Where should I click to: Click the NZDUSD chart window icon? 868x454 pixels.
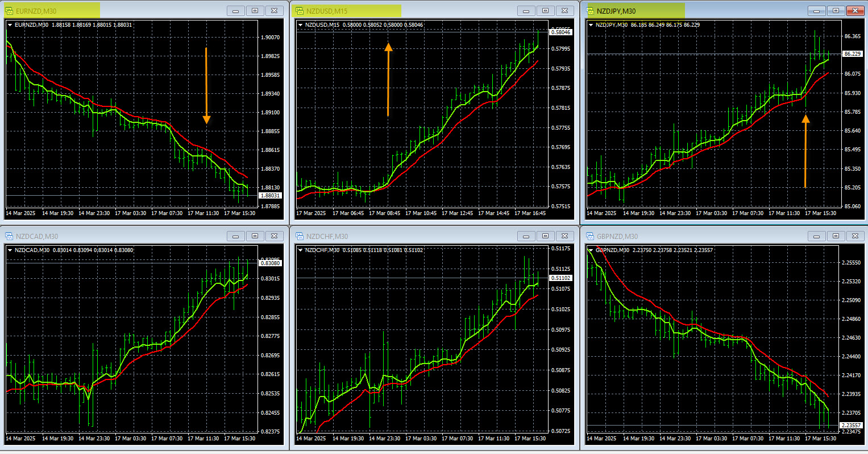coord(300,11)
